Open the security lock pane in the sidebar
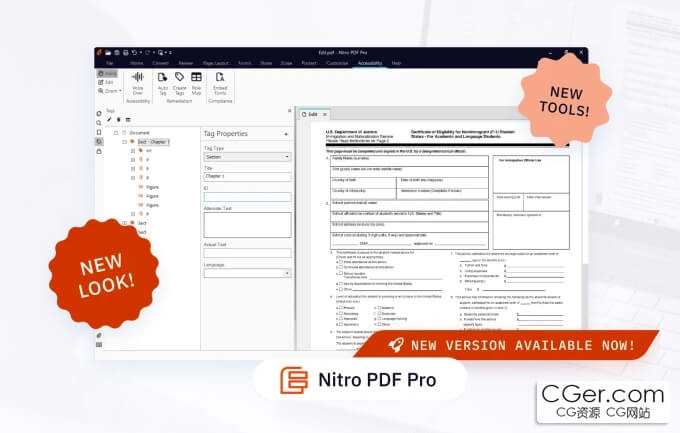Screen dimensions: 680x433 (x=99, y=151)
